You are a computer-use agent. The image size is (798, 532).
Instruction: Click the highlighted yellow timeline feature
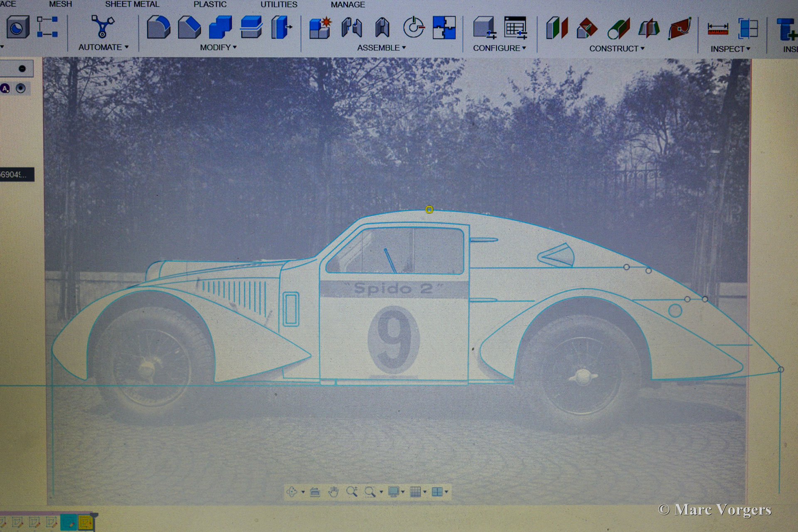point(85,522)
